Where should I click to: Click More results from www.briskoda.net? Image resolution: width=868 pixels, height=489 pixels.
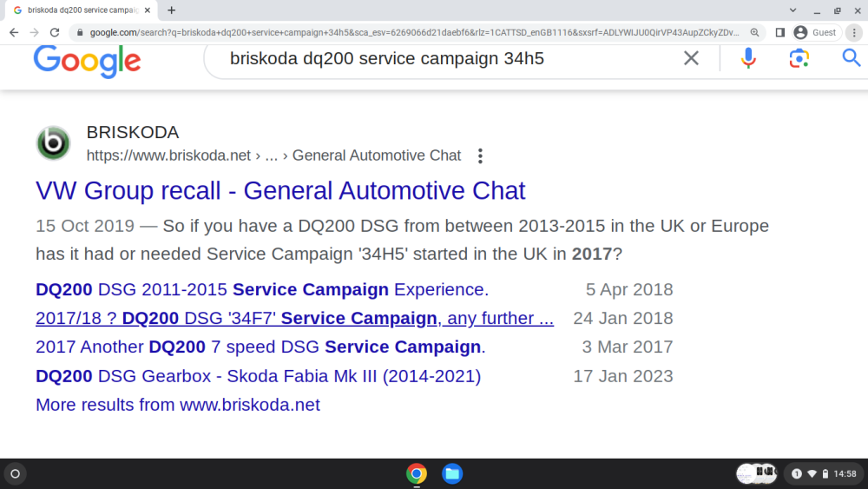178,405
